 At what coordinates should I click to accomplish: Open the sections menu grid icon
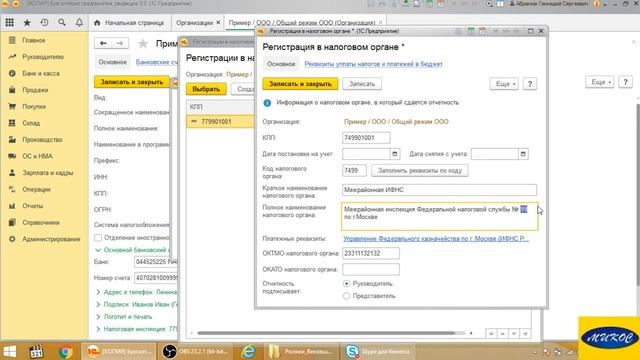coord(9,23)
